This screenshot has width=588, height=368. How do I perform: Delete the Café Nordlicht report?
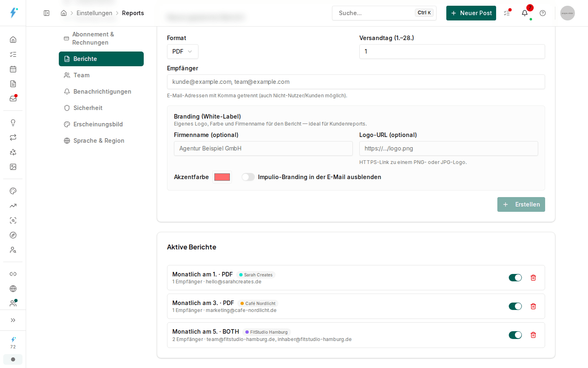click(533, 306)
